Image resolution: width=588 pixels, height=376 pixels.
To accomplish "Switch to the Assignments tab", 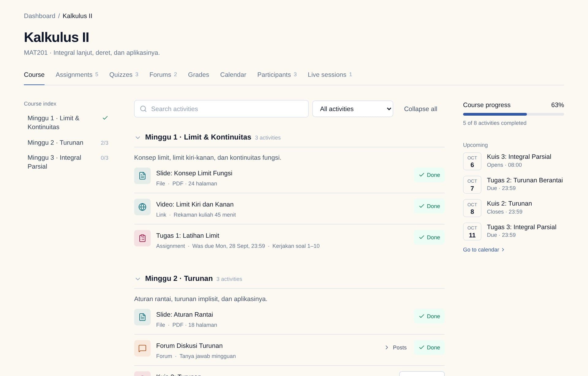I will (x=77, y=75).
